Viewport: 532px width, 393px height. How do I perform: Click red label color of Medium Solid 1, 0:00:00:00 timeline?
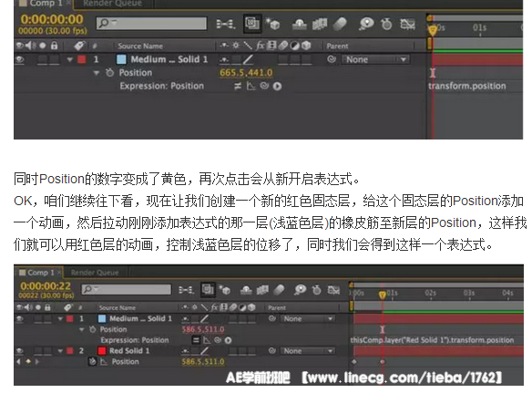(81, 59)
